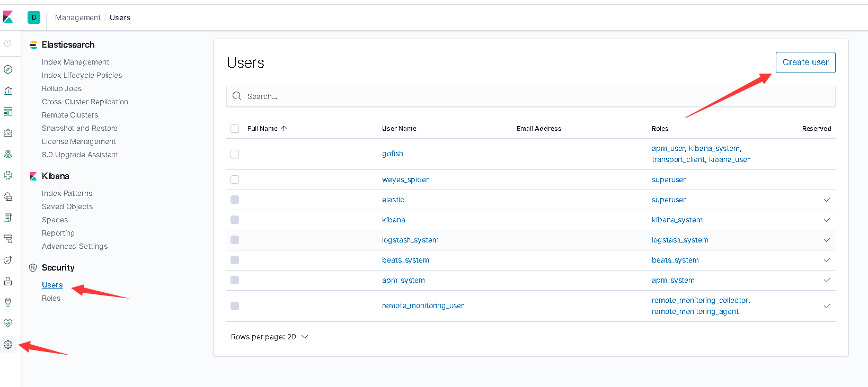
Task: Open 8.0 Upgrade Assistant
Action: coord(80,155)
